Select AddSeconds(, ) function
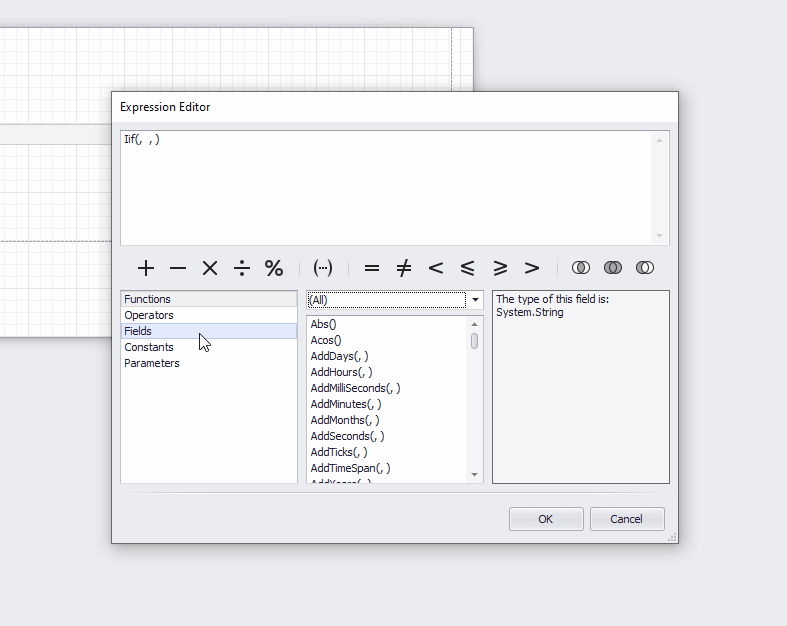The width and height of the screenshot is (787, 626). pyautogui.click(x=386, y=436)
